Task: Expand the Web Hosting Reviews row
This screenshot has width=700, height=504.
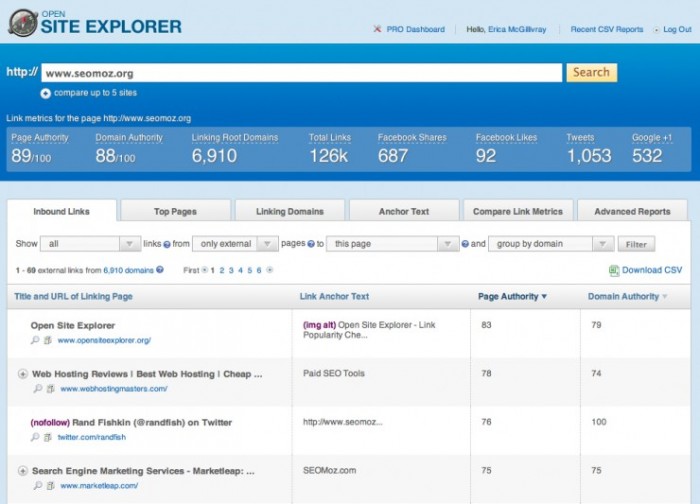Action: [23, 374]
